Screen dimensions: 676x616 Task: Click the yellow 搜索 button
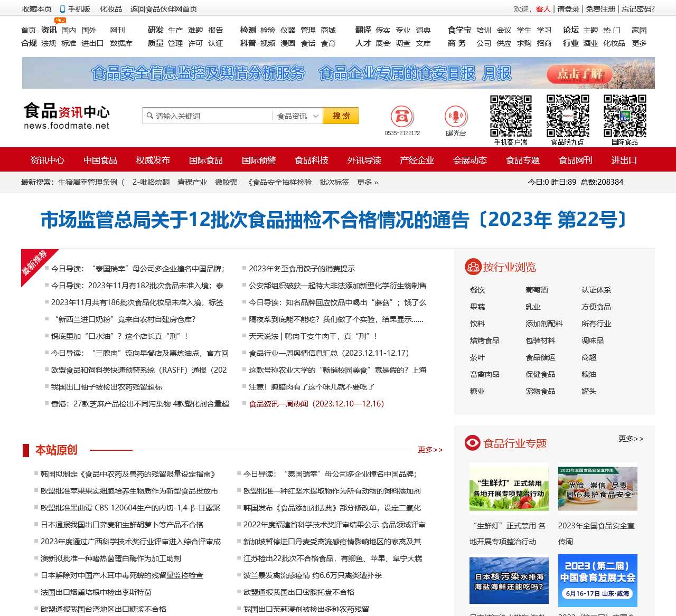pyautogui.click(x=341, y=116)
